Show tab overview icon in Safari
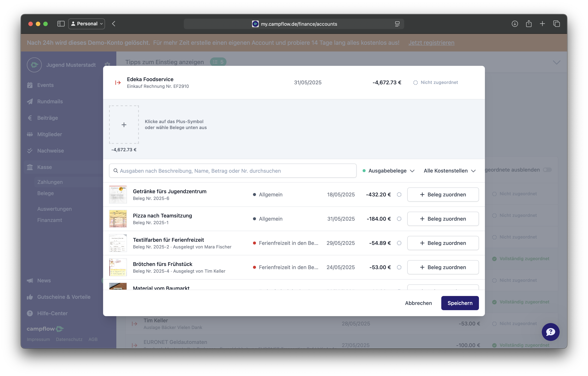Screen dimensions: 588x376 coord(556,24)
